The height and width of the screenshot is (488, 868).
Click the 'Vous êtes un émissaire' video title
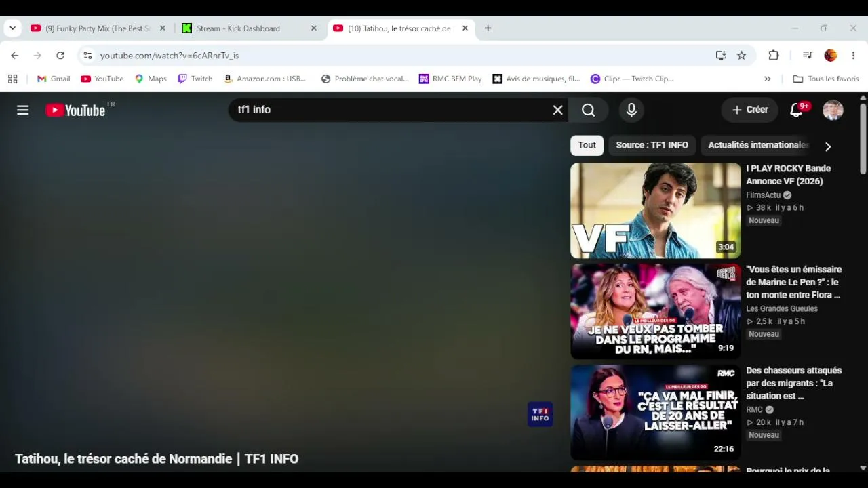point(793,282)
